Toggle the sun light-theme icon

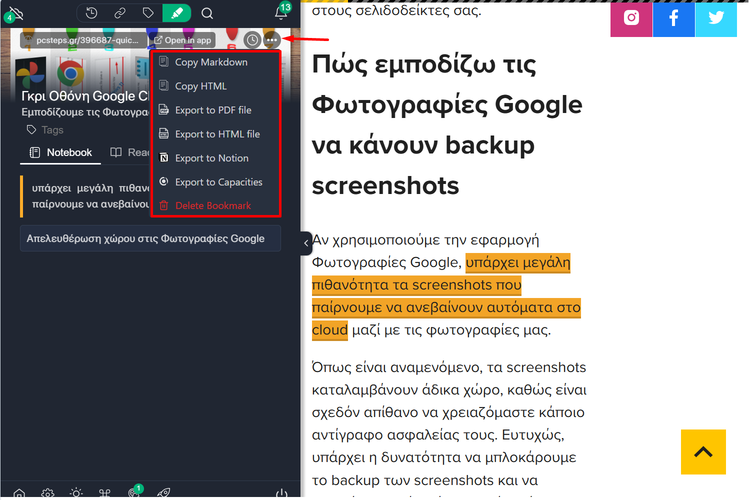point(76,493)
